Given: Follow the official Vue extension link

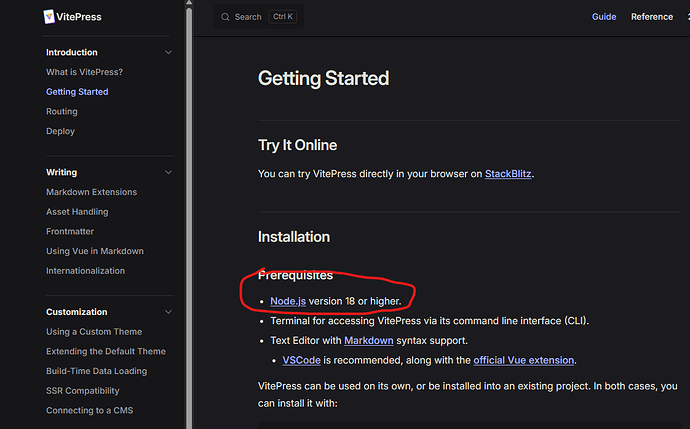Looking at the screenshot, I should tap(524, 360).
